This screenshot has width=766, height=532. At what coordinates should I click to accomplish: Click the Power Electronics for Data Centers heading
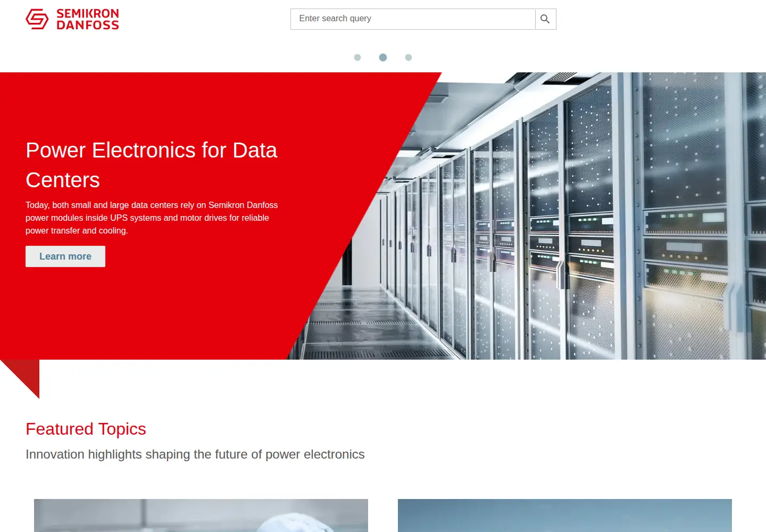click(152, 165)
